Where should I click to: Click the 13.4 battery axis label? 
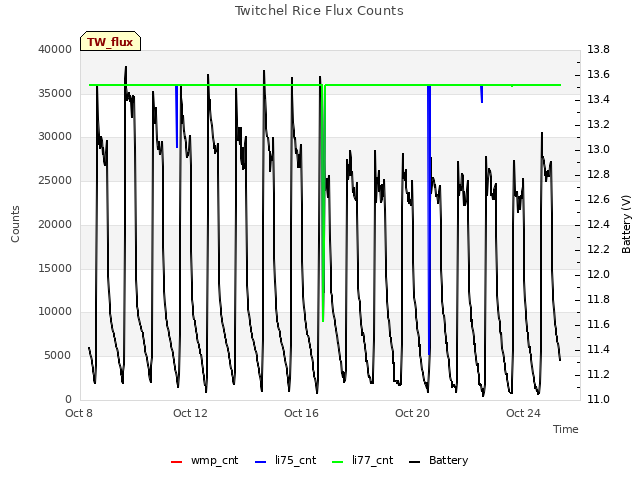598,99
